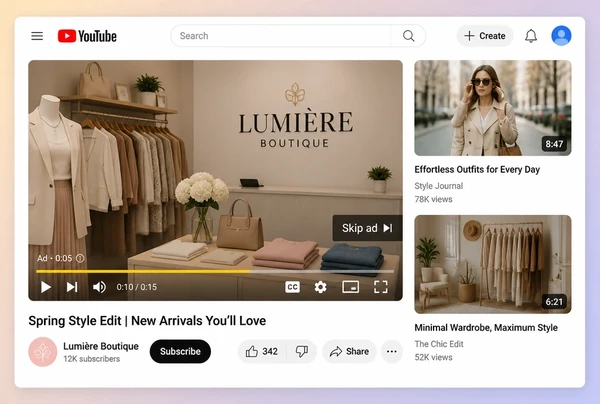Switch to miniplayer mode

(x=350, y=287)
